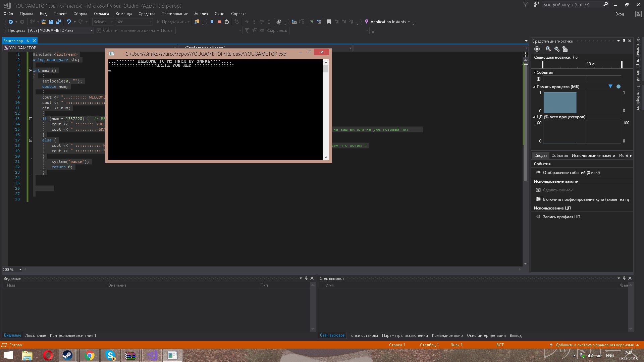Viewport: 644px width, 362px height.
Task: Toggle a bookmark on the current line
Action: pyautogui.click(x=329, y=22)
